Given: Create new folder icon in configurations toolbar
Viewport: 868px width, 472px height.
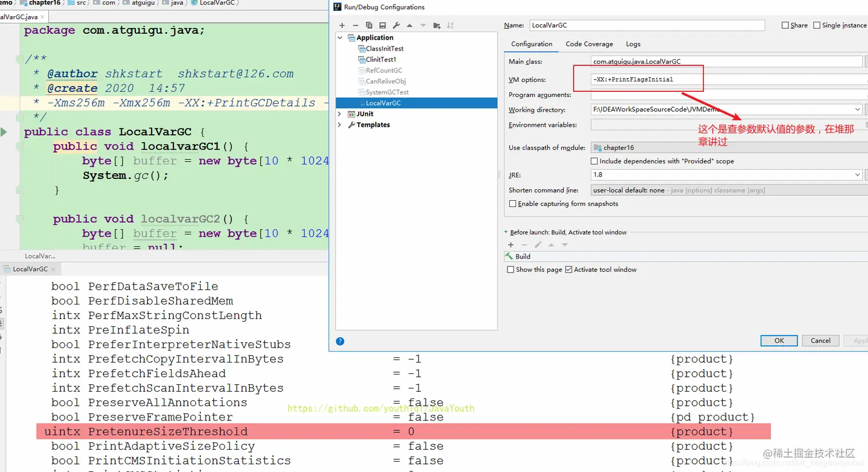Looking at the screenshot, I should coord(437,25).
